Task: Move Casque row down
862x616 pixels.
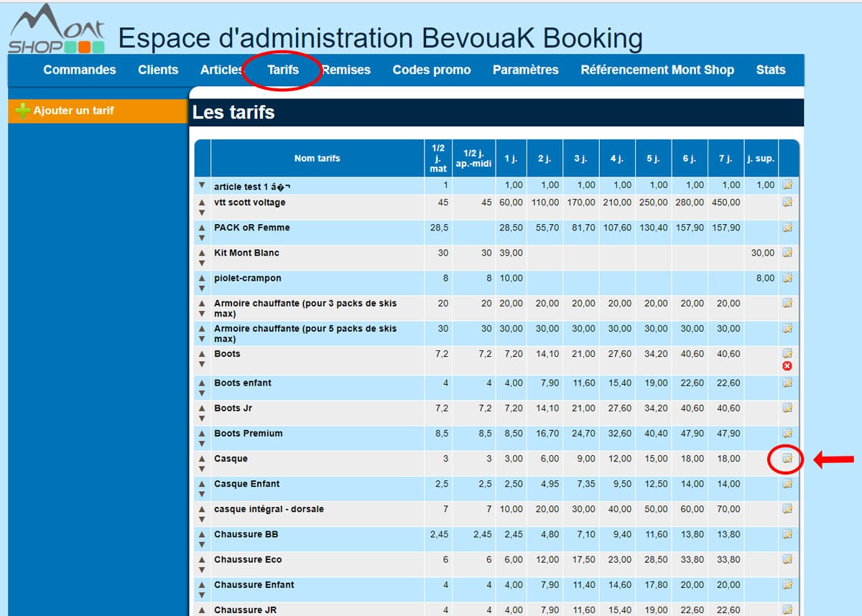Action: pyautogui.click(x=202, y=469)
